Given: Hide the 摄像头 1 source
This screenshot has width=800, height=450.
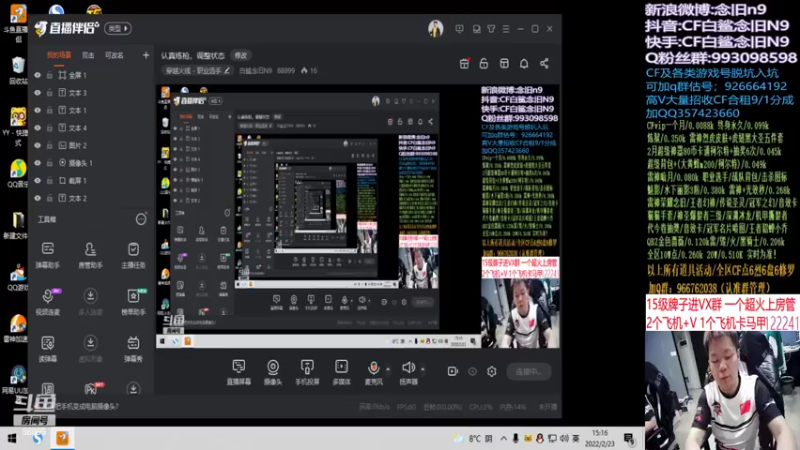Looking at the screenshot, I should (37, 163).
